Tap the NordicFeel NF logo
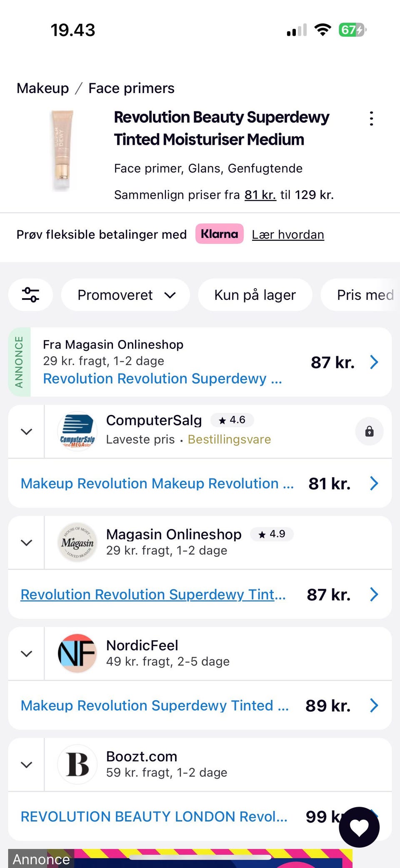Screen dimensions: 400x868 pyautogui.click(x=77, y=653)
